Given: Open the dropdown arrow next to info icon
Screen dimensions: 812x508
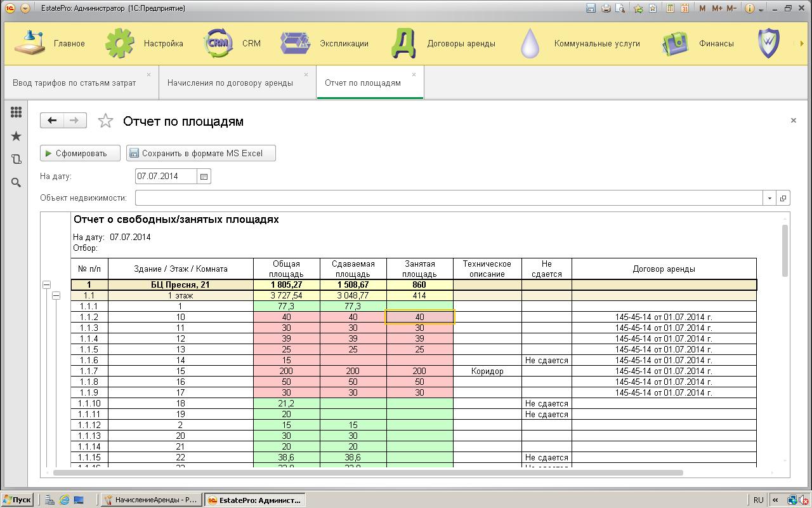Looking at the screenshot, I should (760, 9).
